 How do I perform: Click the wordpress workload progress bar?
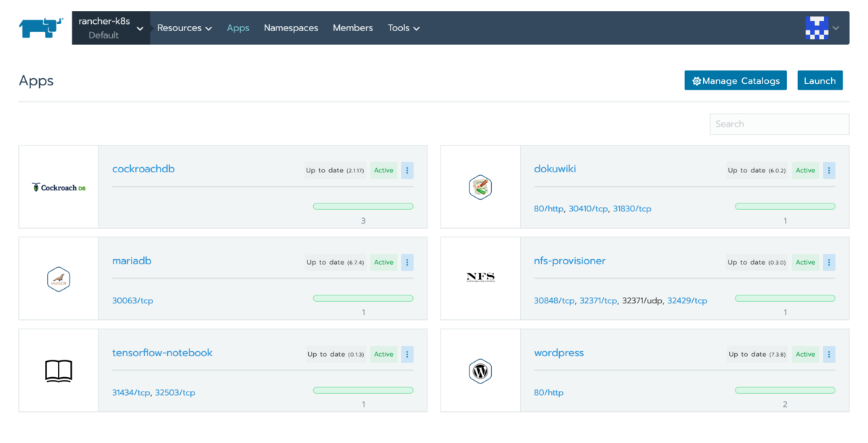click(x=785, y=390)
